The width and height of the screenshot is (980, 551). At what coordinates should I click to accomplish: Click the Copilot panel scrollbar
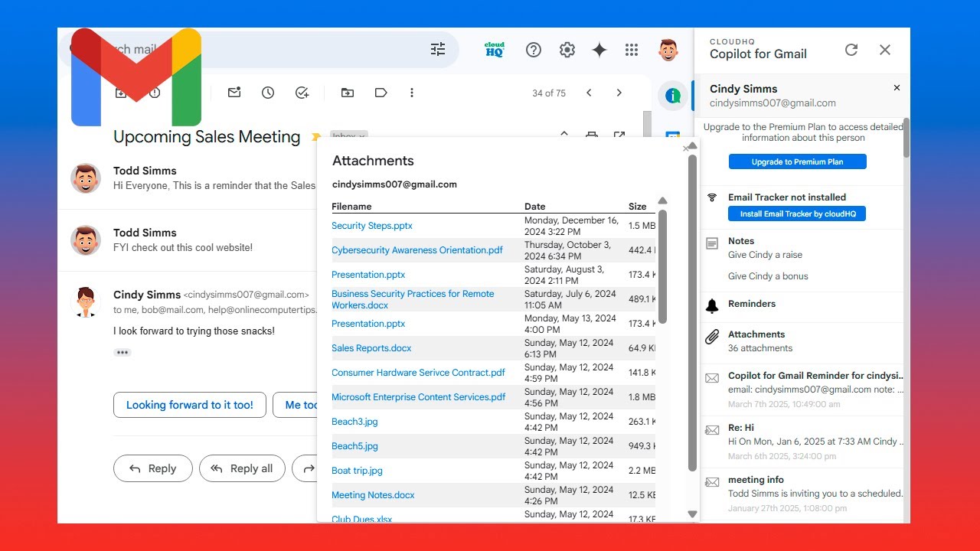pyautogui.click(x=906, y=138)
